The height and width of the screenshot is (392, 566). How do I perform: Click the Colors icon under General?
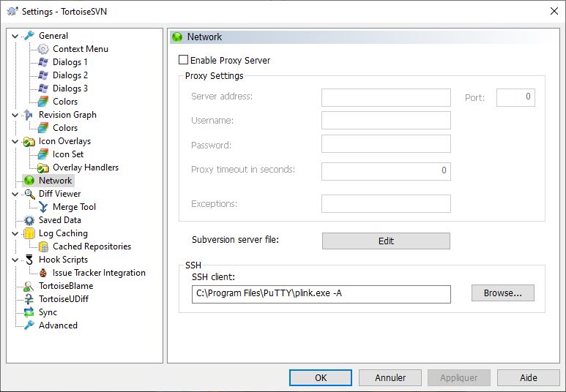43,102
